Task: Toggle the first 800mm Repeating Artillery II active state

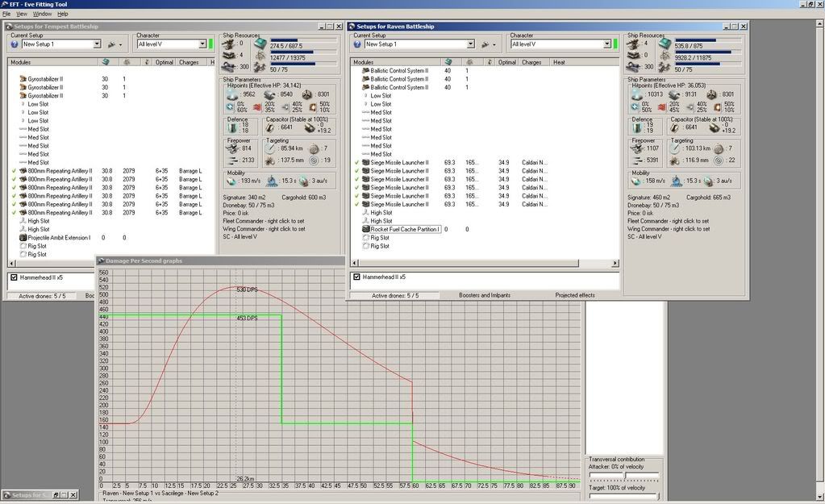Action: 15,171
